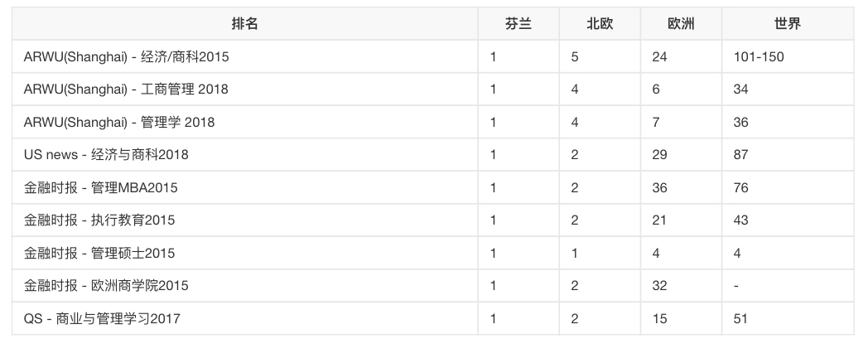Select the QS - 商业与管理学习2017 row label
868x339 pixels.
[x=102, y=318]
